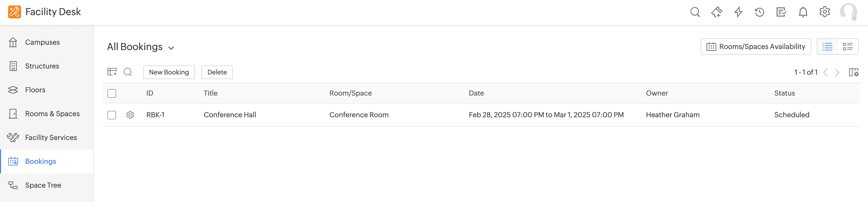Open Rooms/Spaces Availability calendar
Viewport: 868px width, 202px height.
pyautogui.click(x=755, y=47)
